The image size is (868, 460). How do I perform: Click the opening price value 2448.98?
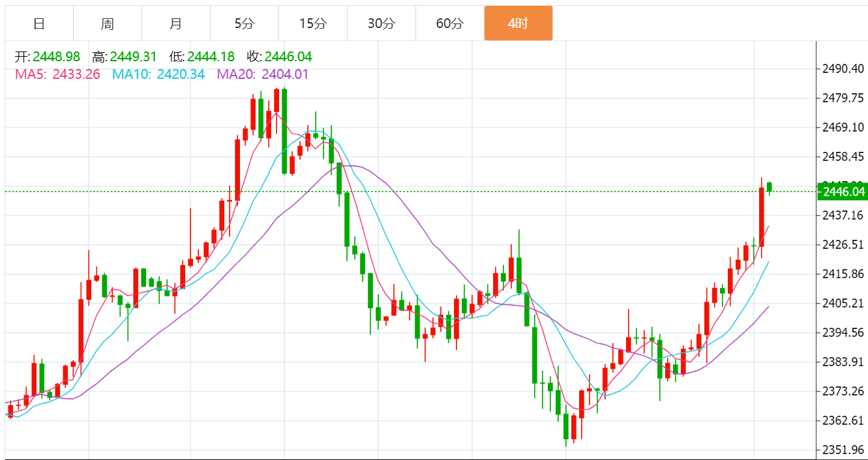pos(56,57)
